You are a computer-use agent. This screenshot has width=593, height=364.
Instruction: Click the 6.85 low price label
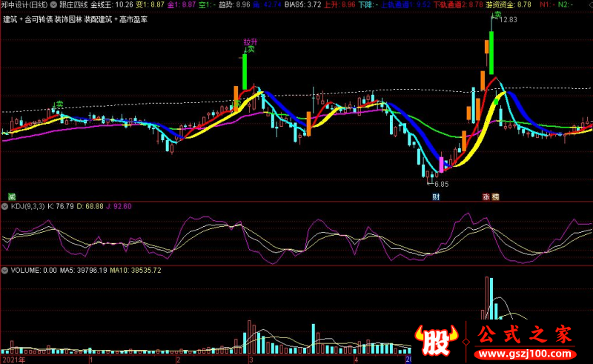pos(441,185)
